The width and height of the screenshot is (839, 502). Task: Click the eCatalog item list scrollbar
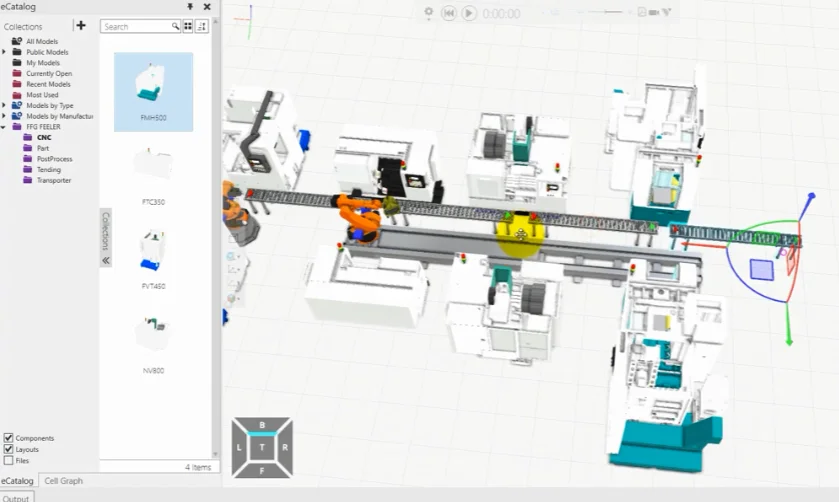pos(216,238)
